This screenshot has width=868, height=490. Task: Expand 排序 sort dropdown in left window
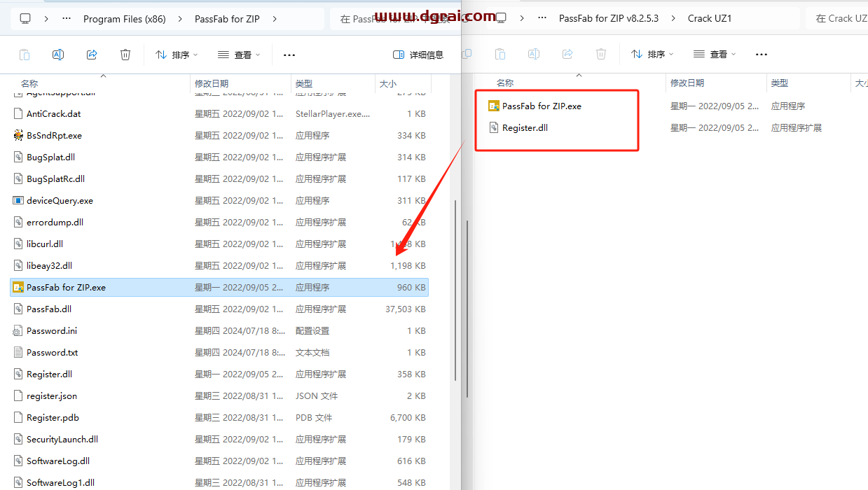point(177,55)
